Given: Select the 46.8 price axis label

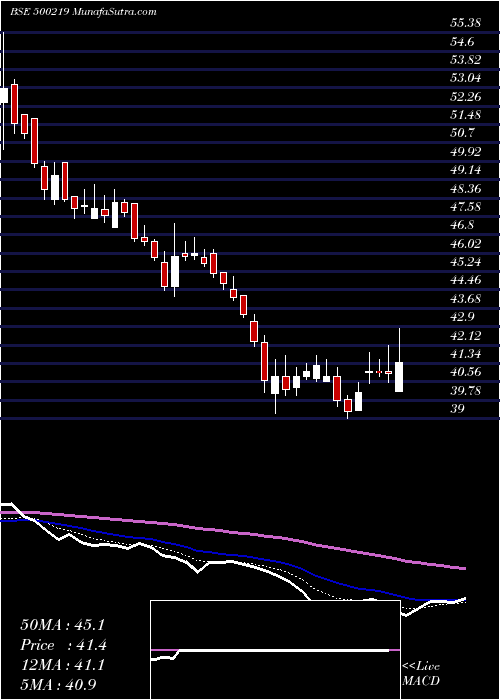Looking at the screenshot, I should [462, 225].
